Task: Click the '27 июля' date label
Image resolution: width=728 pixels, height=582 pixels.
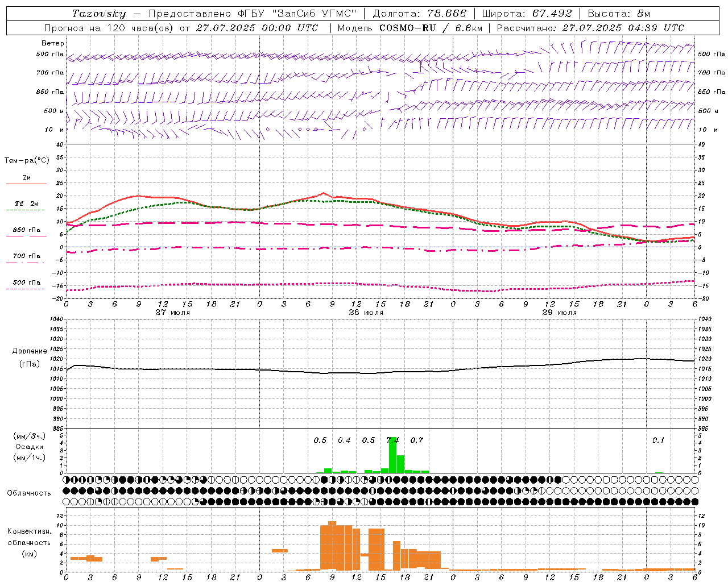Action: (173, 313)
